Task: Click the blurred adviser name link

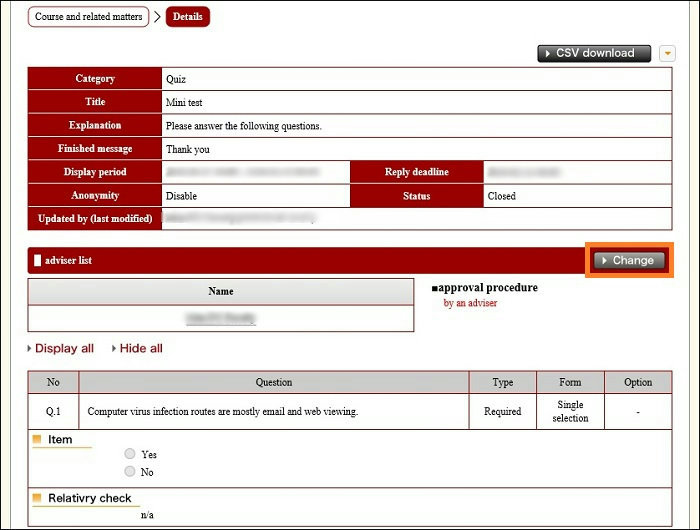Action: tap(220, 318)
